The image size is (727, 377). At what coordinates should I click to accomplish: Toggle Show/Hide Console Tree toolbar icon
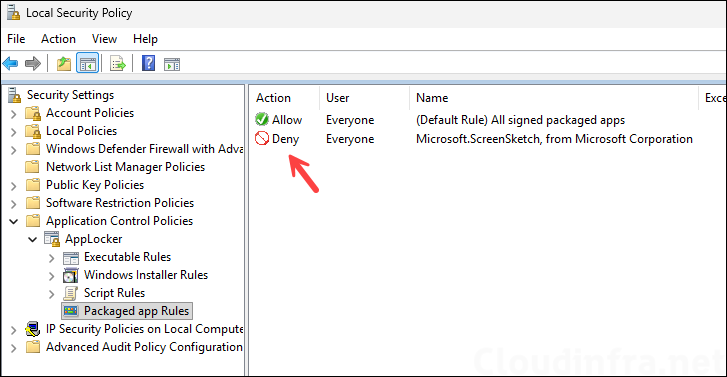(x=88, y=64)
